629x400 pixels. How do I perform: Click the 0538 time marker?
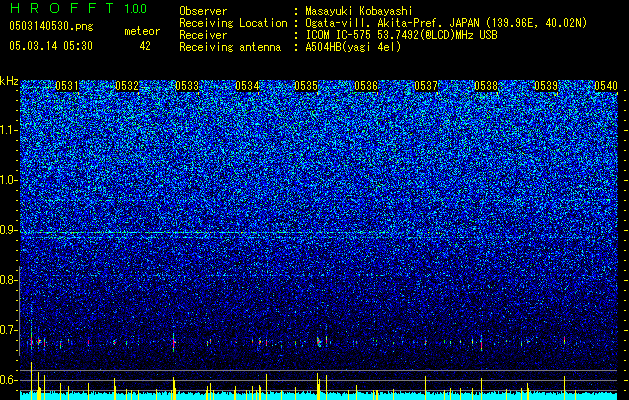click(x=486, y=86)
